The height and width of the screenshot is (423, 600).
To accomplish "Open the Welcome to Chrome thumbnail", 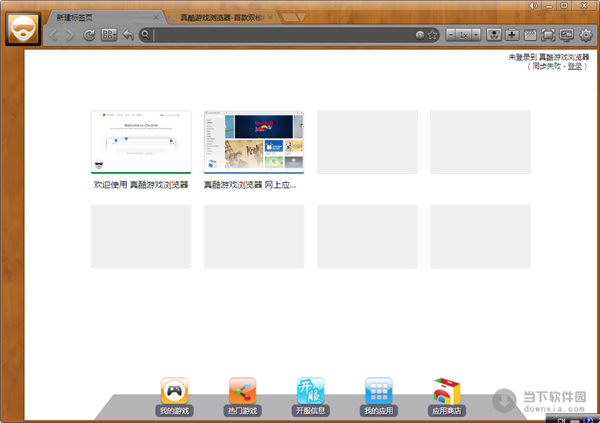I will coord(141,142).
